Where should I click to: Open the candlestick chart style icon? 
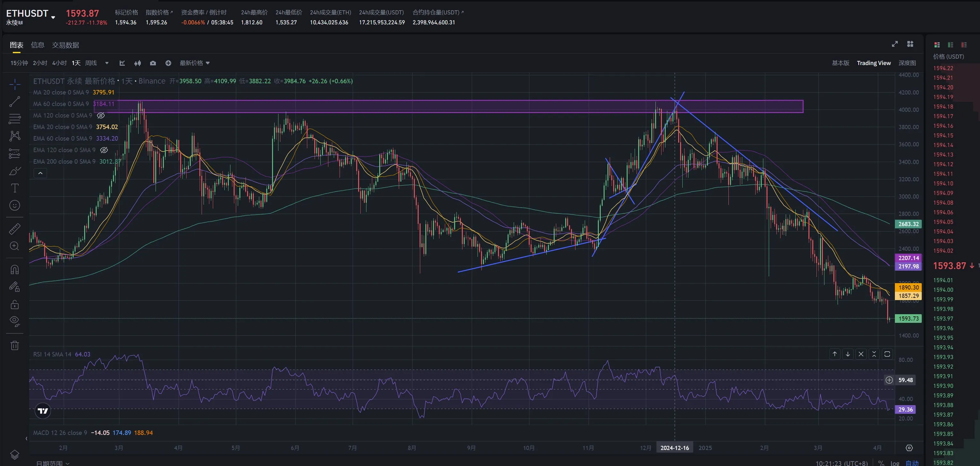(138, 63)
